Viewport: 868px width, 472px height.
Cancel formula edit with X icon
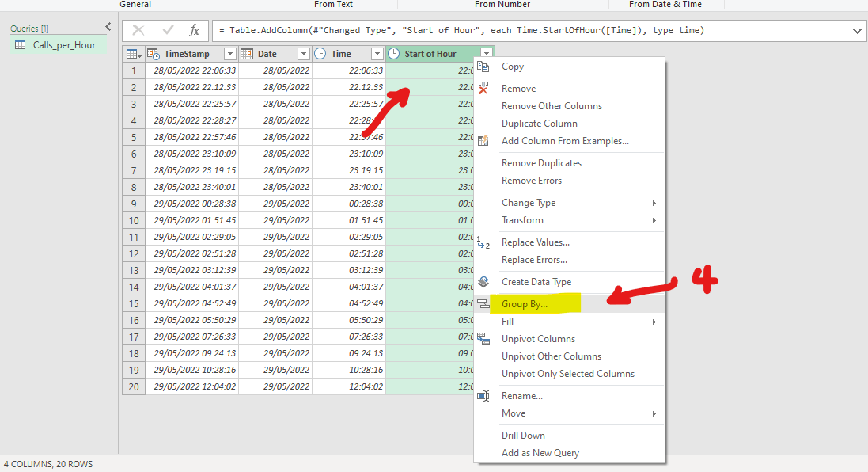point(138,30)
